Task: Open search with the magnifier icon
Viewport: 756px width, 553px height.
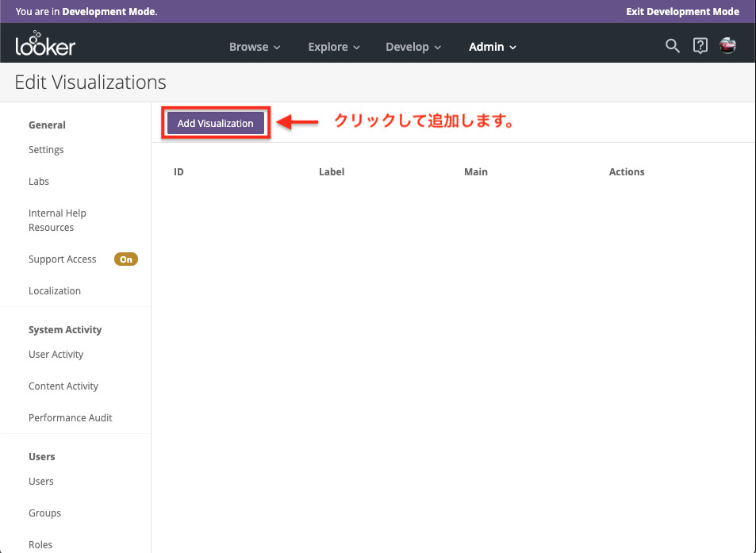Action: click(x=672, y=46)
